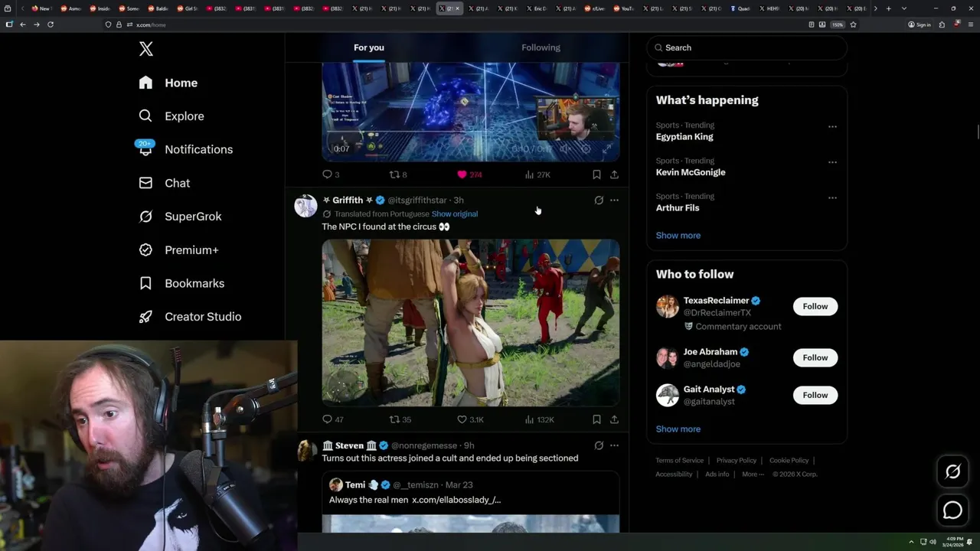Switch to the Following tab

point(541,47)
